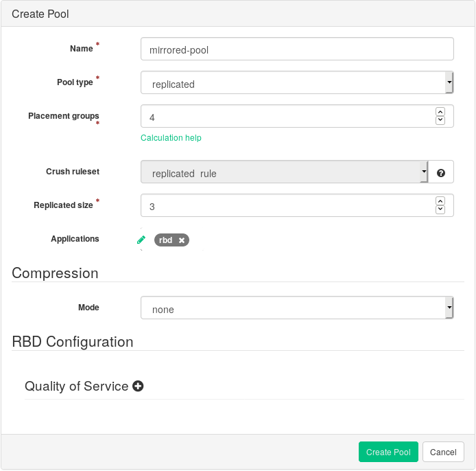Cancel the pool creation
This screenshot has width=476, height=471.
[x=443, y=452]
